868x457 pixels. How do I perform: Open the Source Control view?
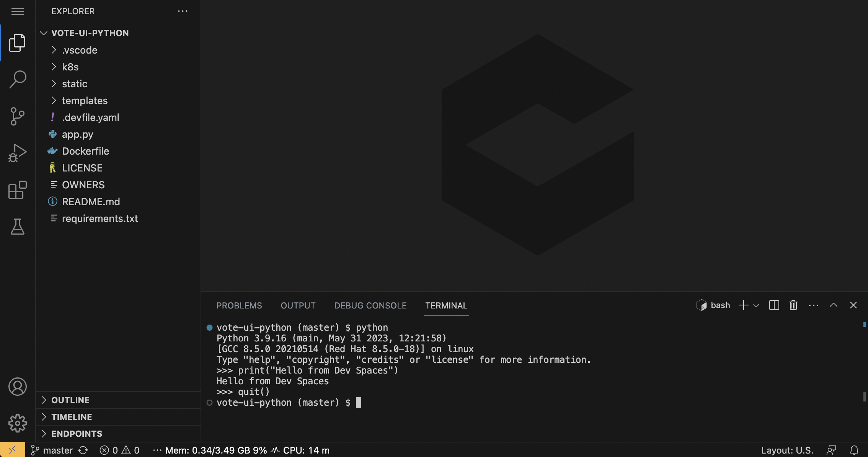pos(17,116)
